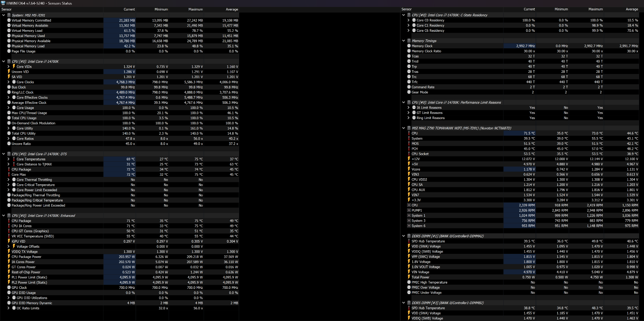Expand the Ring Limit Reasons row
Viewport: 644px width, 321px height.
409,118
